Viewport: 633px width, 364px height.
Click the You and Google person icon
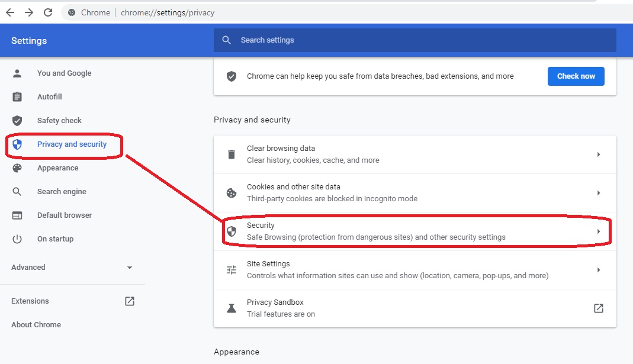tap(17, 73)
